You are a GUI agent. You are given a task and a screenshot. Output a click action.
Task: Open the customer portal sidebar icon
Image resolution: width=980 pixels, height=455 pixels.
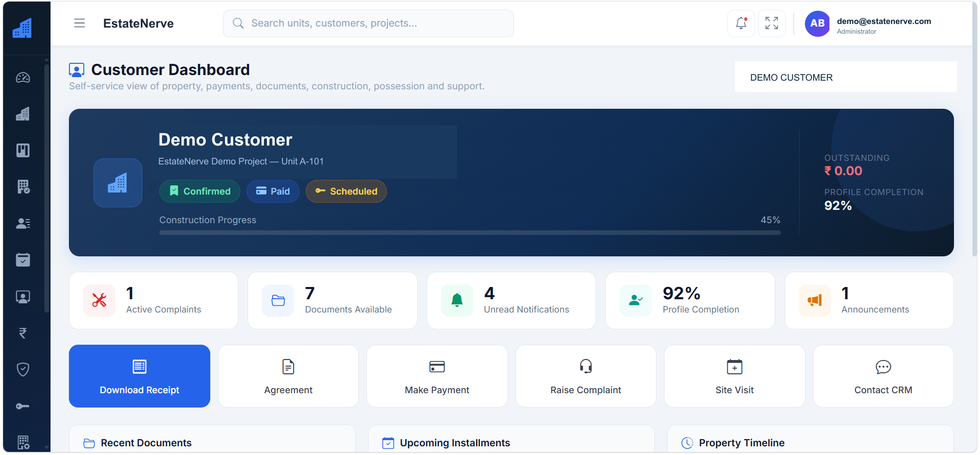pos(23,297)
